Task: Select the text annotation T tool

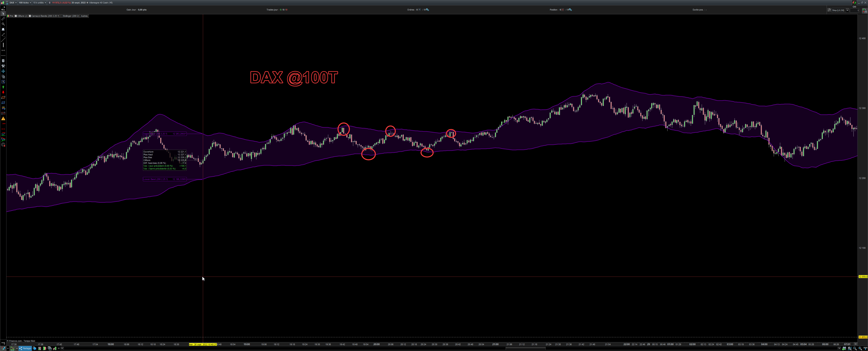Action: point(3,81)
